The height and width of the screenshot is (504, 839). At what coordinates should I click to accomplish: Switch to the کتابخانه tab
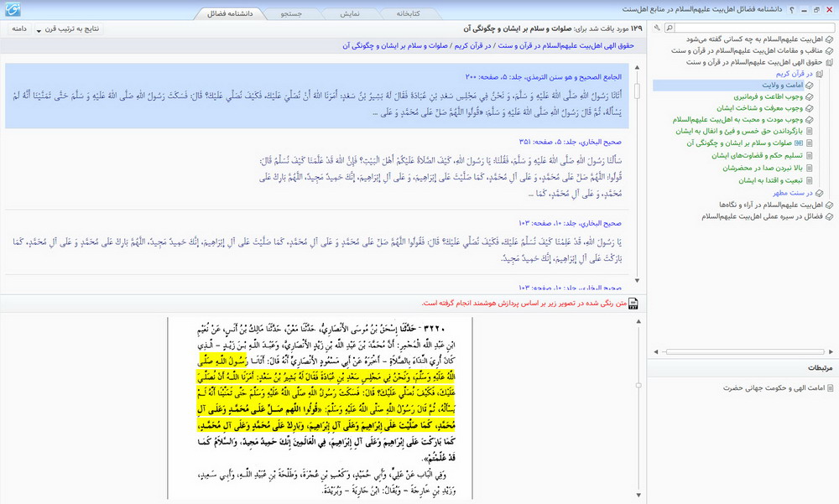point(408,14)
